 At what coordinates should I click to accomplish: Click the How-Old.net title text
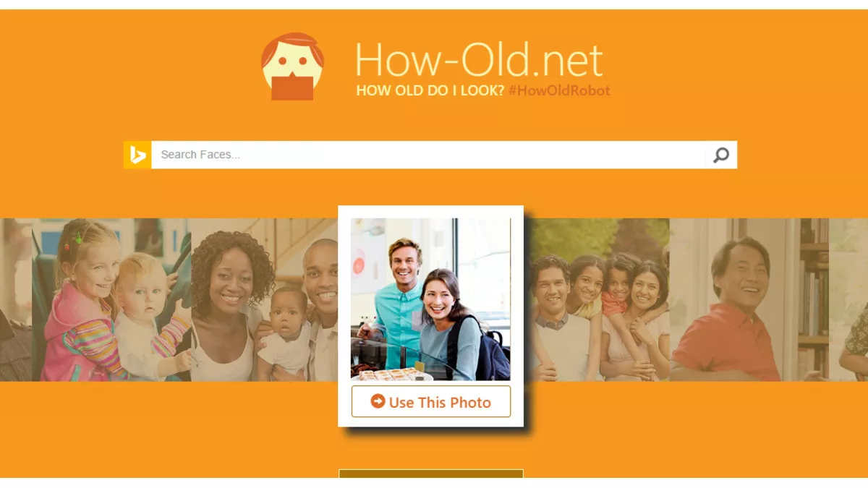[479, 60]
